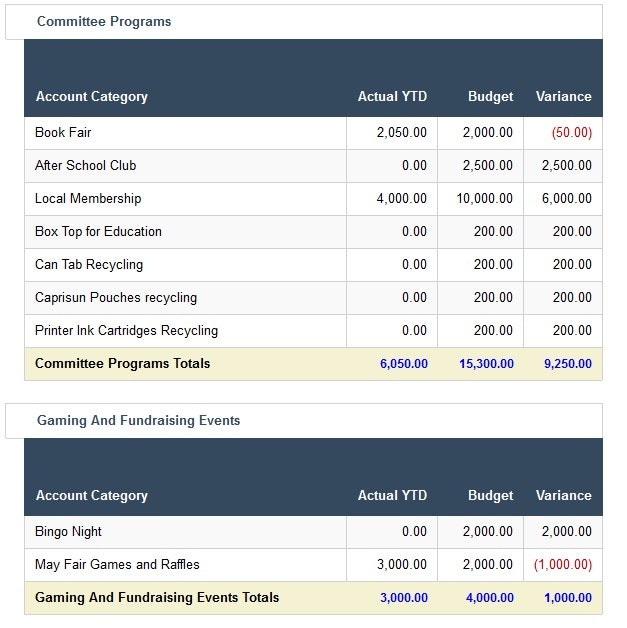627x628 pixels.
Task: Click Local Membership variance 6,000.00
Action: click(x=567, y=199)
